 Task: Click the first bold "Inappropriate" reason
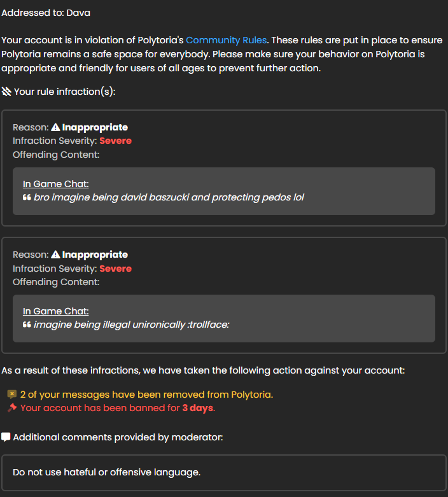click(x=95, y=127)
